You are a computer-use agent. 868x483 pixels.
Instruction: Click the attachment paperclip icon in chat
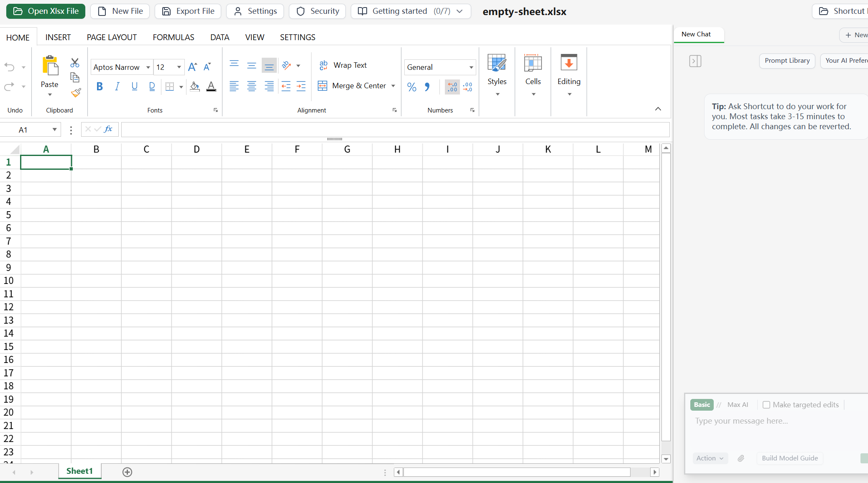[741, 458]
